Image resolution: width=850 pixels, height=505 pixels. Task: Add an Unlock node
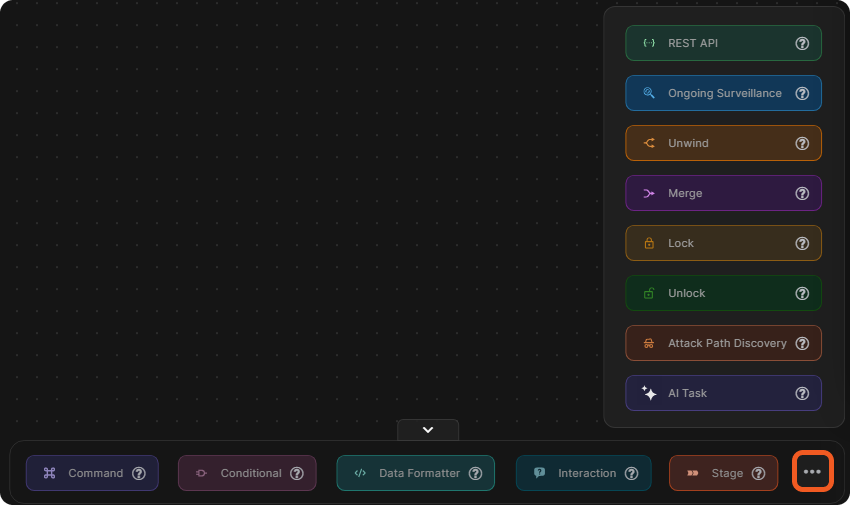pos(723,293)
